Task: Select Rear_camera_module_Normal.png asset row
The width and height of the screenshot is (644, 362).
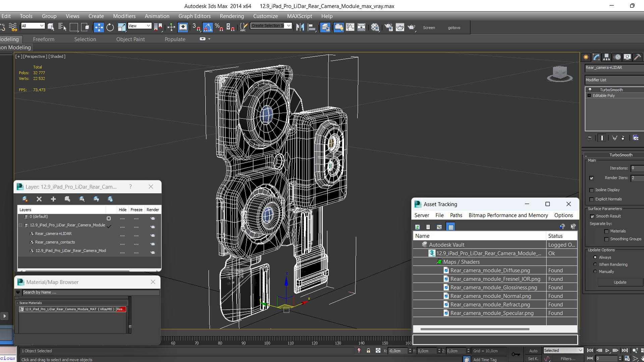Action: click(490, 296)
